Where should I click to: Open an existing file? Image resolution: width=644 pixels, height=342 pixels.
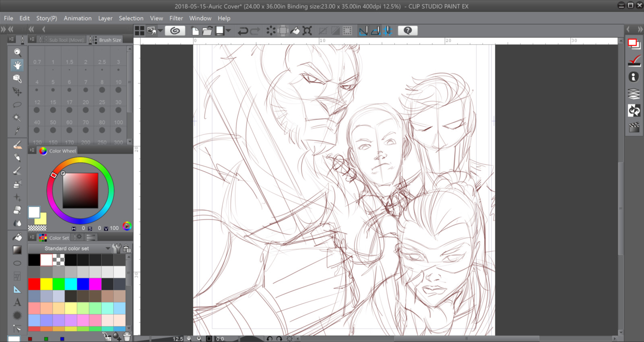click(x=207, y=31)
